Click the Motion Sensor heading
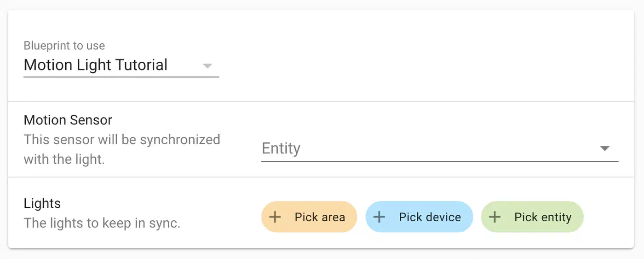The width and height of the screenshot is (644, 259). [x=68, y=120]
